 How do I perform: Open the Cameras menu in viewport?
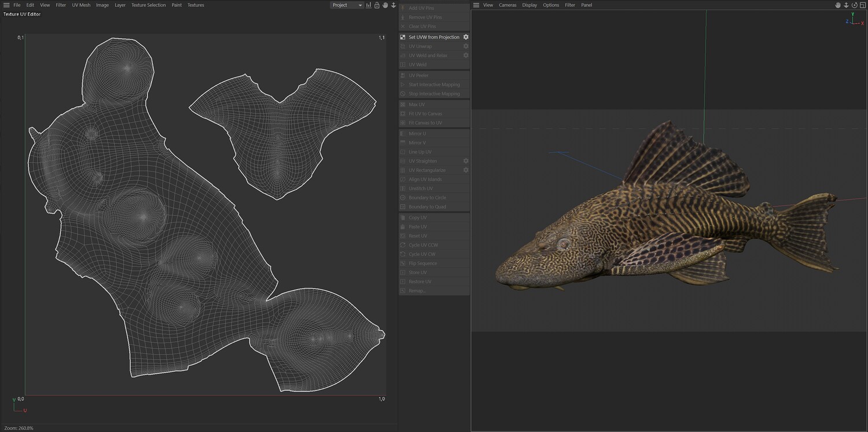[x=507, y=5]
